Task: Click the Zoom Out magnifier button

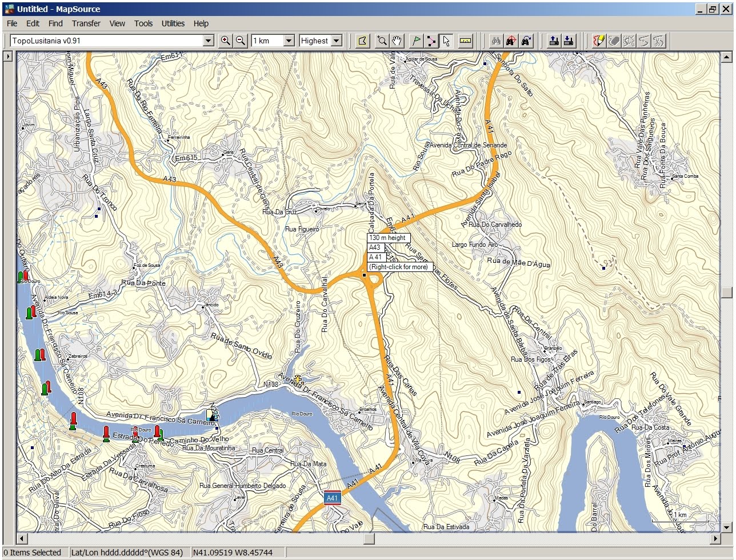Action: click(241, 41)
